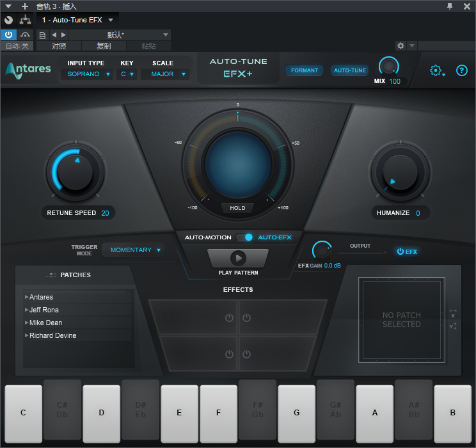Click the 对照 compare button
Image resolution: width=476 pixels, height=448 pixels.
click(x=59, y=46)
